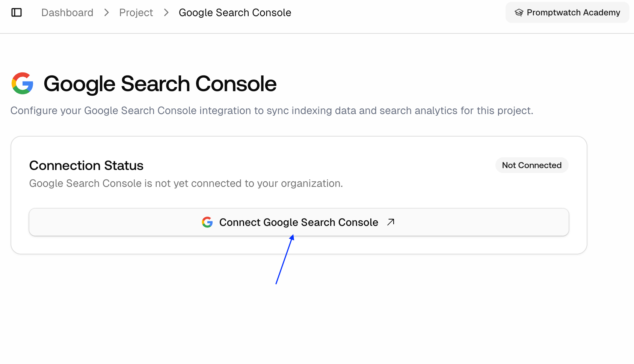The height and width of the screenshot is (364, 634).
Task: Click the Google icon inside Connect button
Action: coord(207,222)
